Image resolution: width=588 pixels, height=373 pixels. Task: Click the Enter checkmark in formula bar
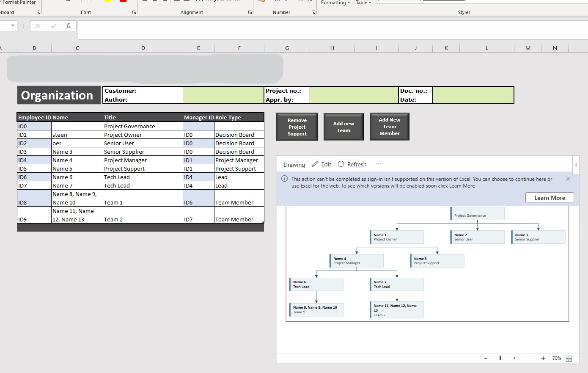(x=53, y=26)
